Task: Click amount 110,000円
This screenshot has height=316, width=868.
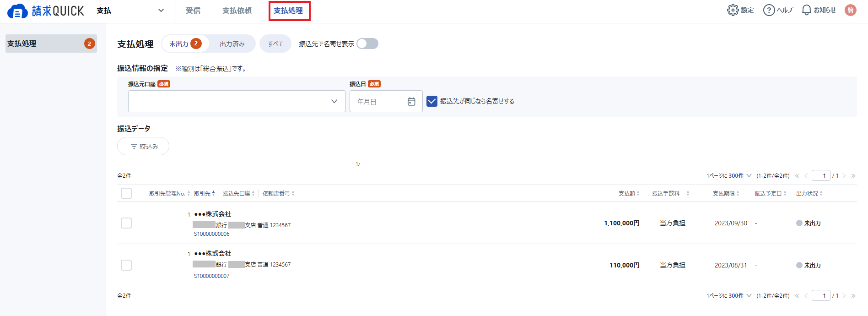Action: [x=625, y=265]
